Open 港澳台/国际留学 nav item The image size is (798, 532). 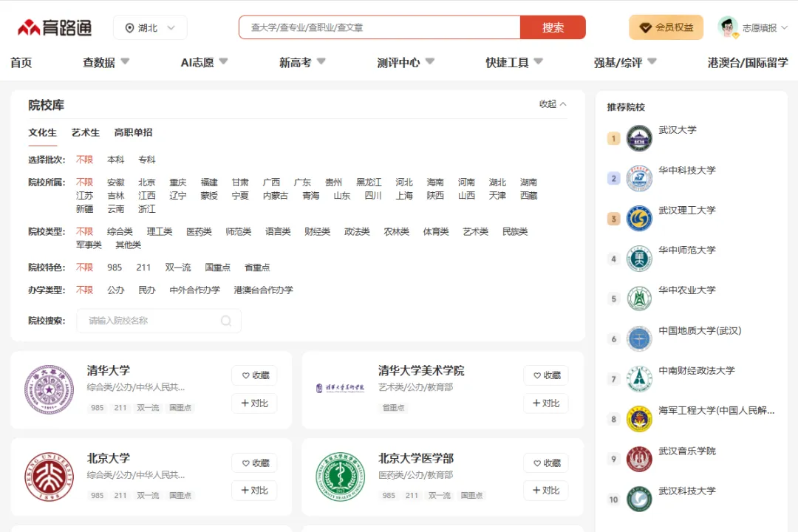748,63
